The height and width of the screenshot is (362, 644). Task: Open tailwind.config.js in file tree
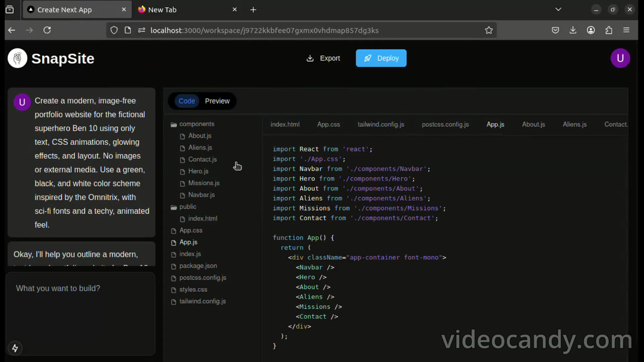point(203,301)
